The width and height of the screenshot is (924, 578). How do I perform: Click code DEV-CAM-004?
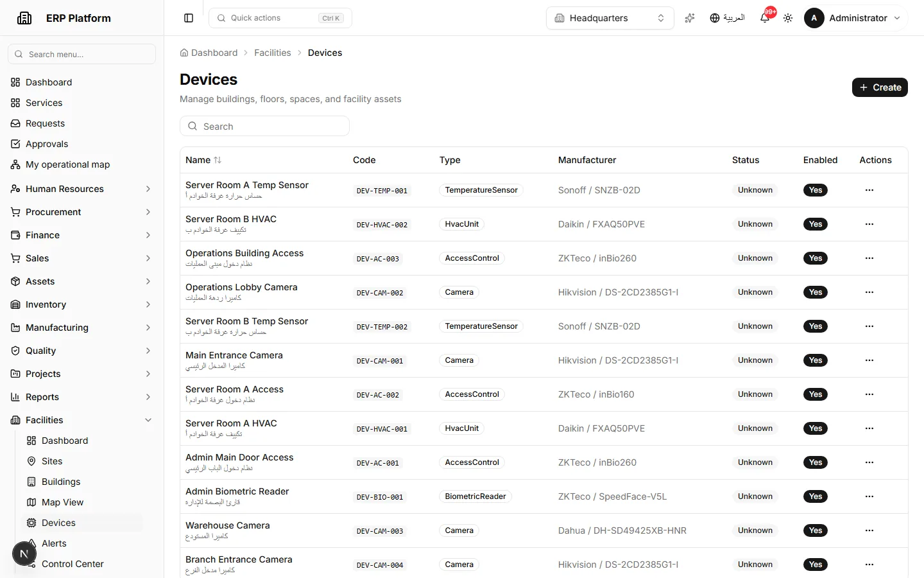click(380, 565)
